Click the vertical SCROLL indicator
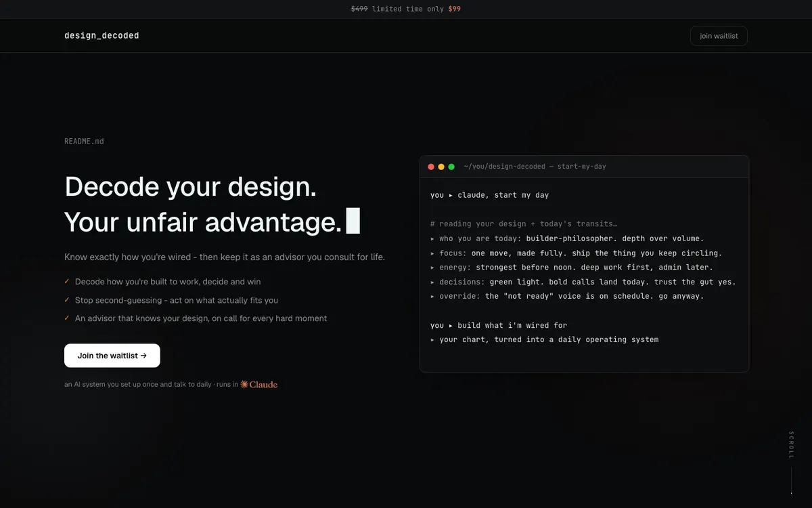This screenshot has height=508, width=812. click(791, 462)
